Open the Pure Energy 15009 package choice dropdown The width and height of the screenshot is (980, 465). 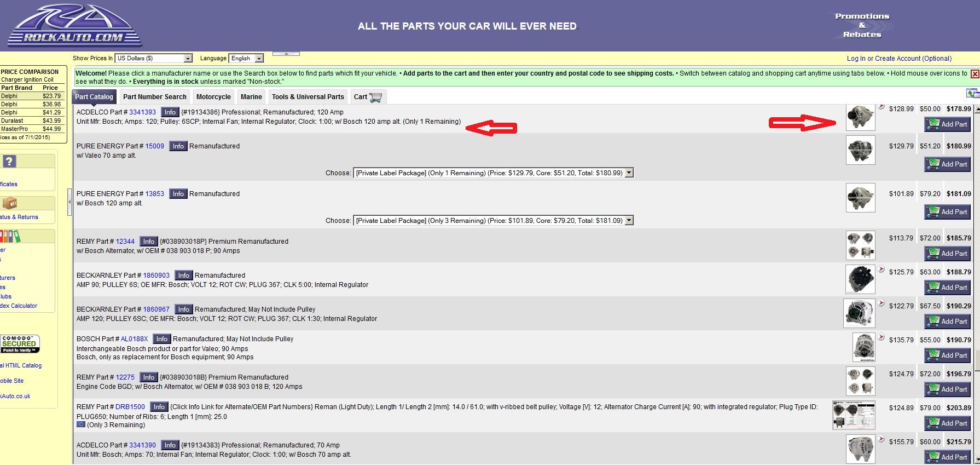493,173
